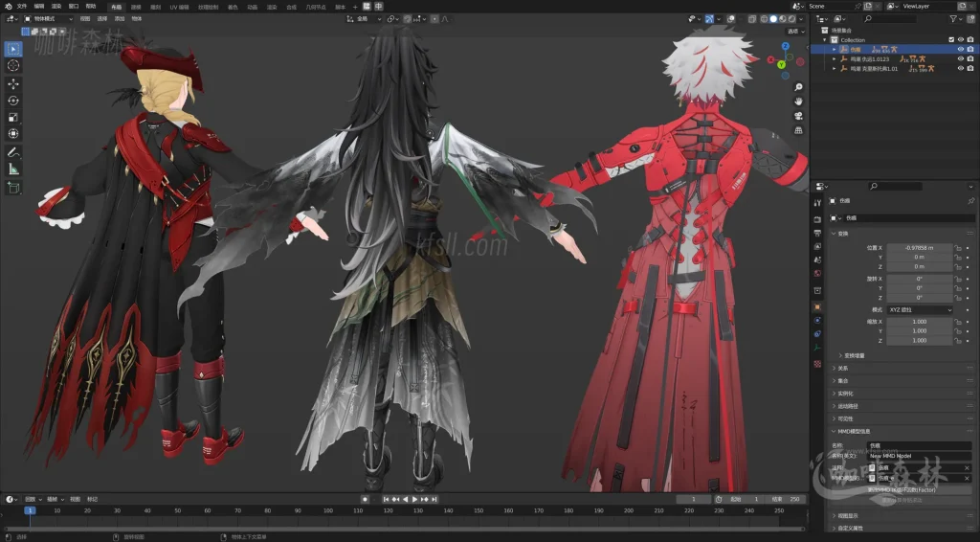980x542 pixels.
Task: Click the red X axis gizmo
Action: pos(771,59)
